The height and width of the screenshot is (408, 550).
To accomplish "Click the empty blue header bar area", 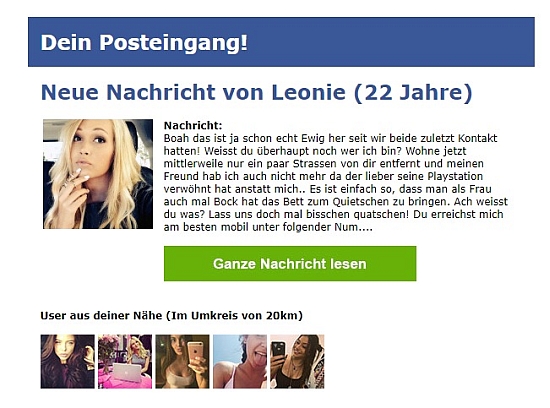I will [x=391, y=42].
